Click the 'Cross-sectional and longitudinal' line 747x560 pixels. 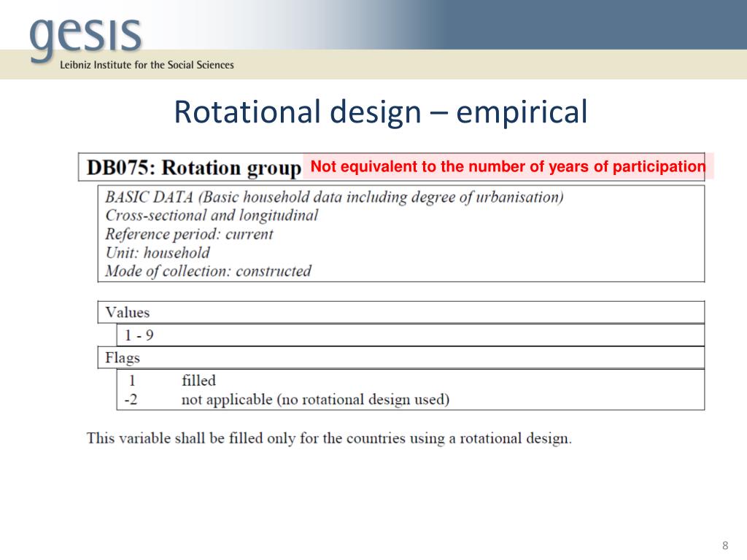click(212, 216)
